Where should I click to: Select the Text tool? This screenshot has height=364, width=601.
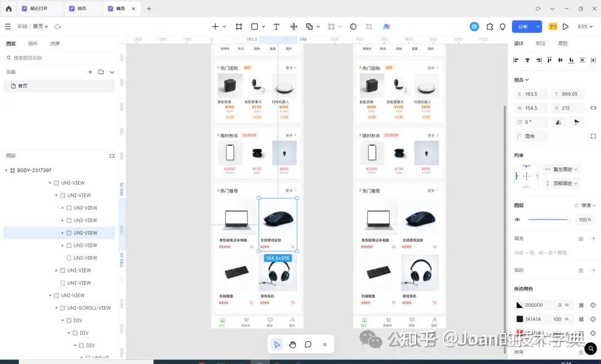(x=276, y=26)
